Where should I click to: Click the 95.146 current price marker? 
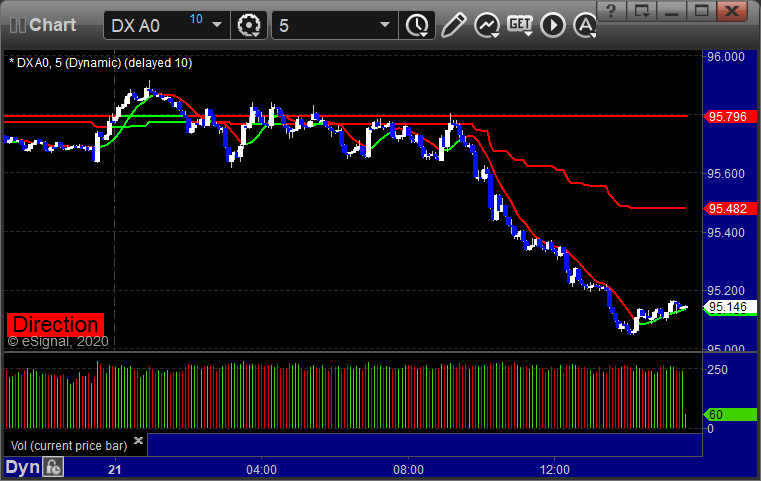click(x=728, y=307)
